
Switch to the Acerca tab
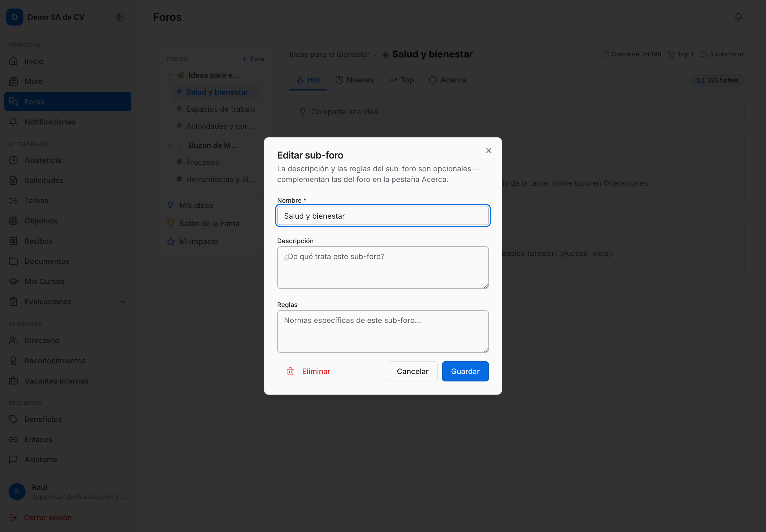(x=447, y=80)
